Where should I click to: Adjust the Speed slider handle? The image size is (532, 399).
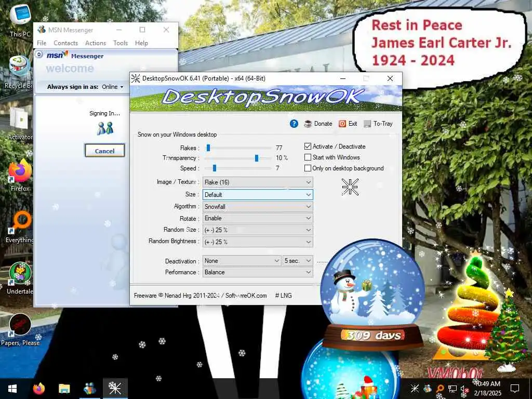click(x=215, y=168)
